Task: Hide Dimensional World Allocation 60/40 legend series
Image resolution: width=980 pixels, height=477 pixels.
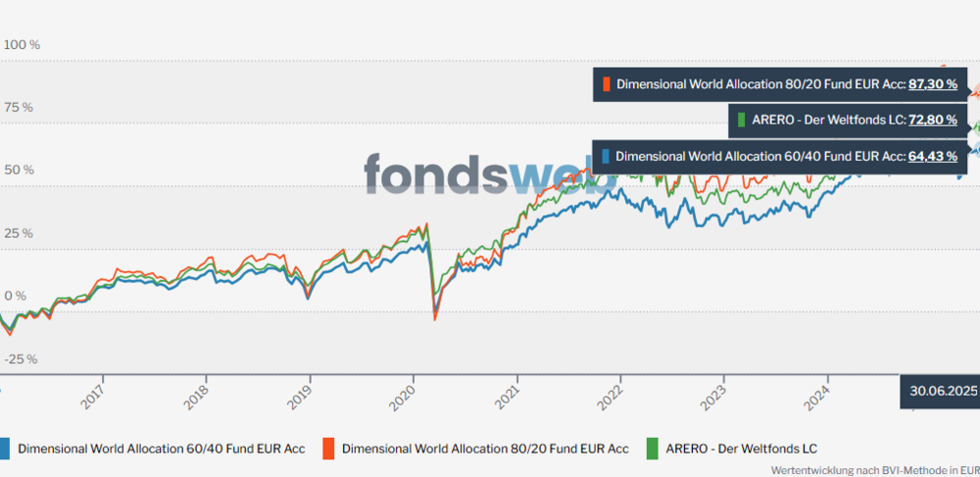Action: [162, 449]
